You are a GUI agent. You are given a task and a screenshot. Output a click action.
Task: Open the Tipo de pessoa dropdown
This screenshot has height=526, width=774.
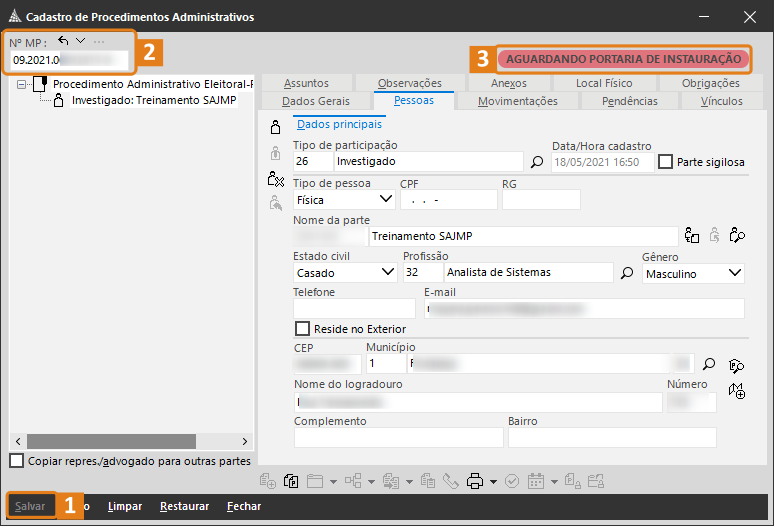[x=344, y=200]
